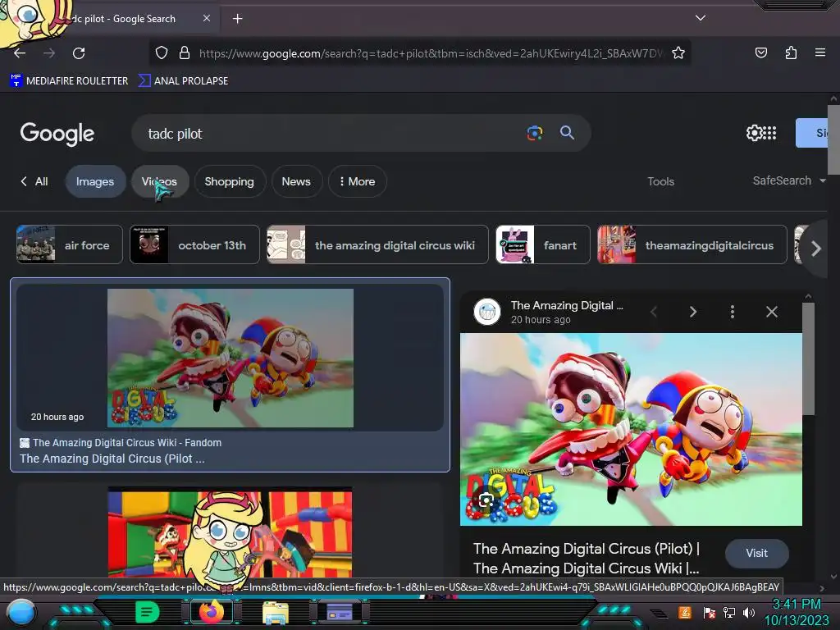Go to next image in preview panel
The image size is (840, 630).
pyautogui.click(x=692, y=312)
